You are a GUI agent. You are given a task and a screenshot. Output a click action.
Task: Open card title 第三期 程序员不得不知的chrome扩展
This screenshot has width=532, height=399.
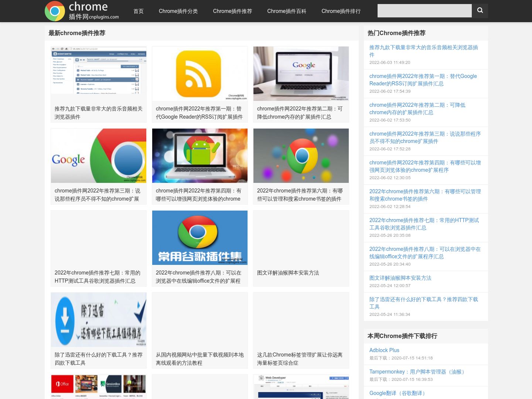[98, 195]
